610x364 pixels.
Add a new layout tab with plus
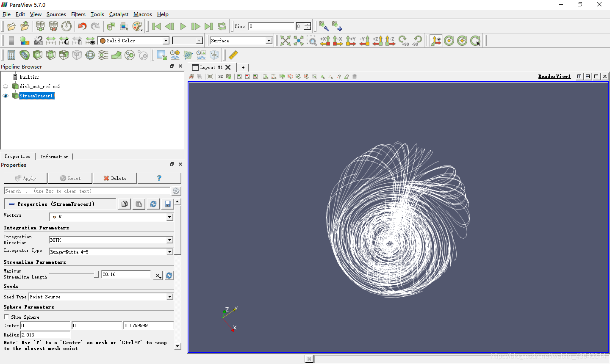point(243,67)
